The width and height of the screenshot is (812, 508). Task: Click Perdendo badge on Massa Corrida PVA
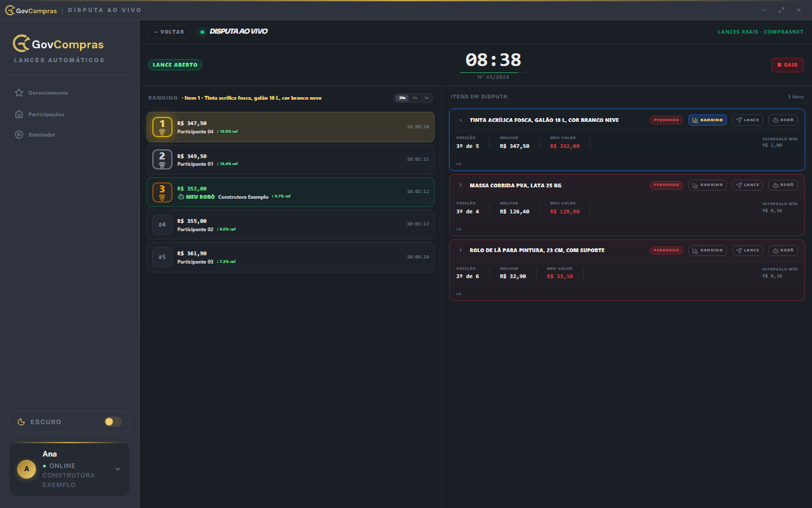point(666,185)
